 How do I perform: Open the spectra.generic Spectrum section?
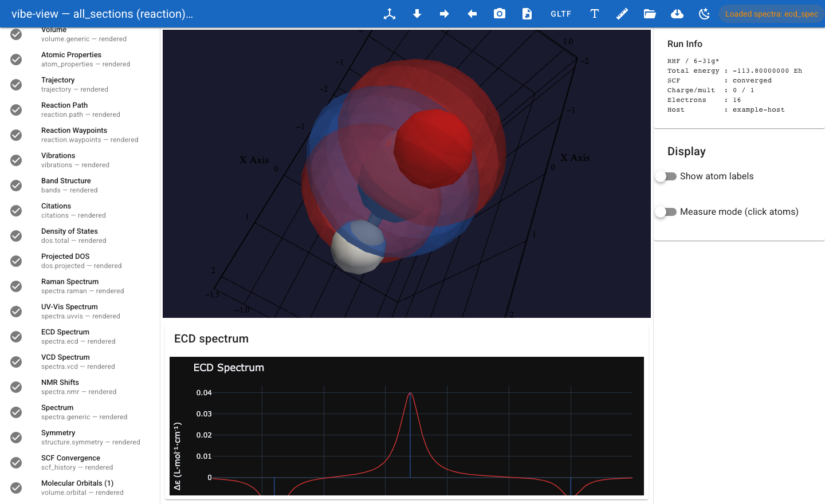(x=80, y=412)
